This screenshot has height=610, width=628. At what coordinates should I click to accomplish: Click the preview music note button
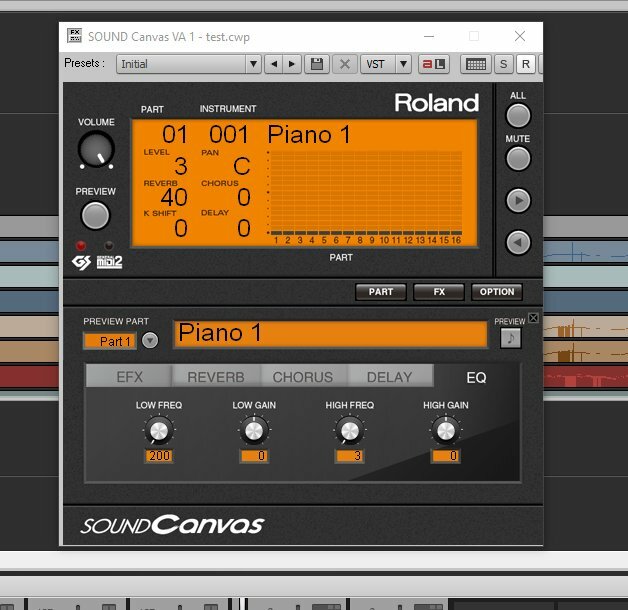point(511,338)
